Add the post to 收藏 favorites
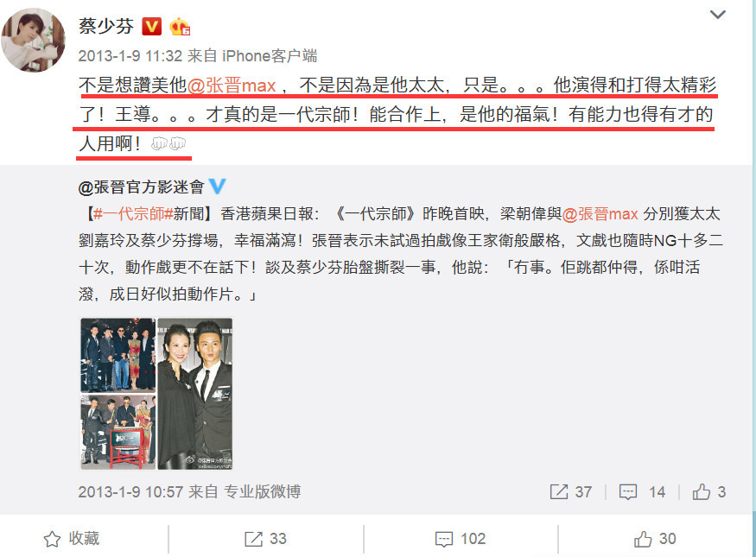The width and height of the screenshot is (756, 557). click(x=72, y=539)
